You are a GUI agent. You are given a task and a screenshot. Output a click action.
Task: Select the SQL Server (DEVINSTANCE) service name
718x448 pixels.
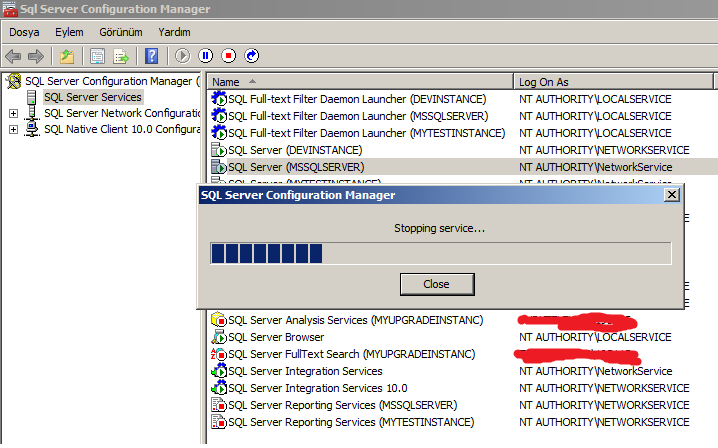point(295,150)
